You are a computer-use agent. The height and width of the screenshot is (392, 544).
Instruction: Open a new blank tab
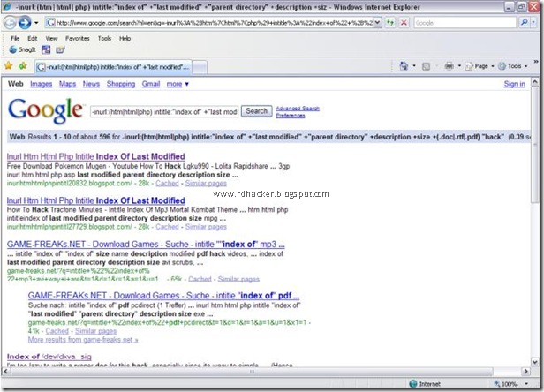[x=200, y=67]
